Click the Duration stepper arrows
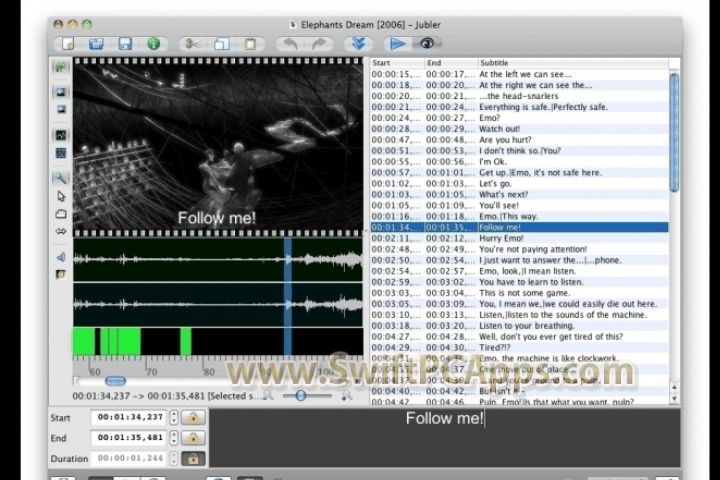The height and width of the screenshot is (480, 720). click(x=174, y=458)
